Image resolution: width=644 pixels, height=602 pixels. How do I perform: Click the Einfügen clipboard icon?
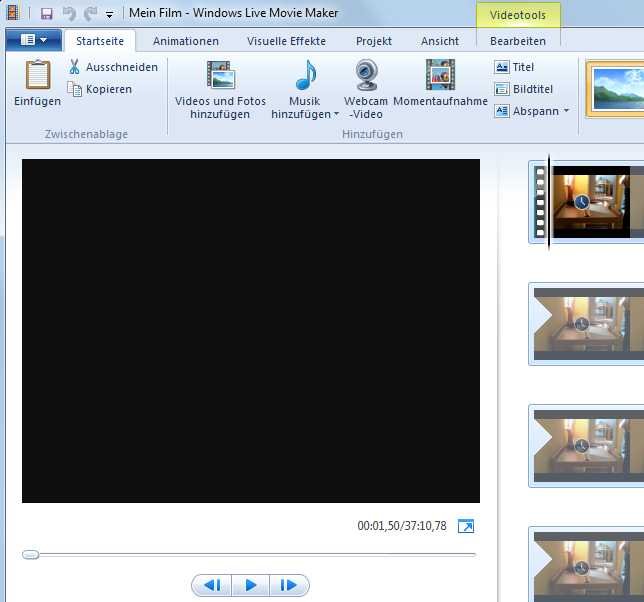click(x=37, y=76)
